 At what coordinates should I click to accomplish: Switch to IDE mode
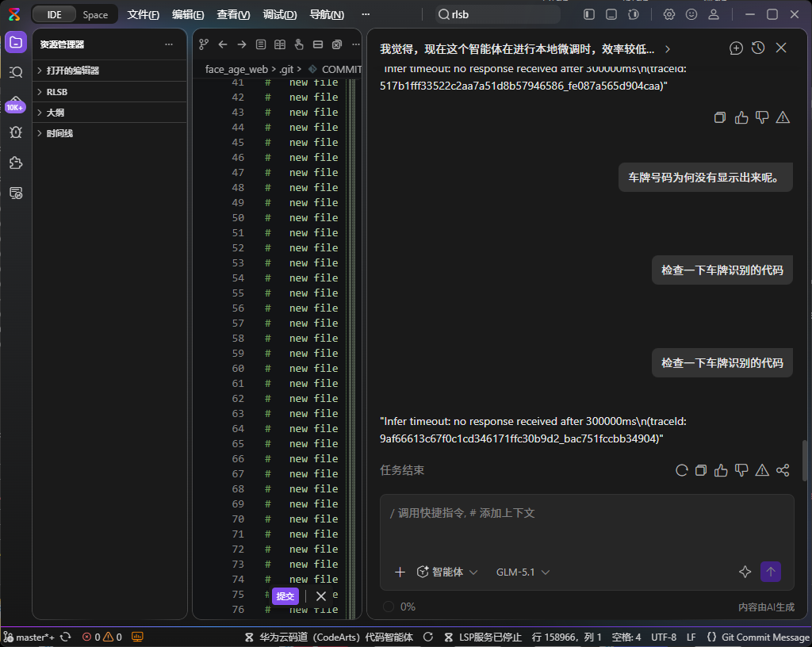pyautogui.click(x=54, y=14)
